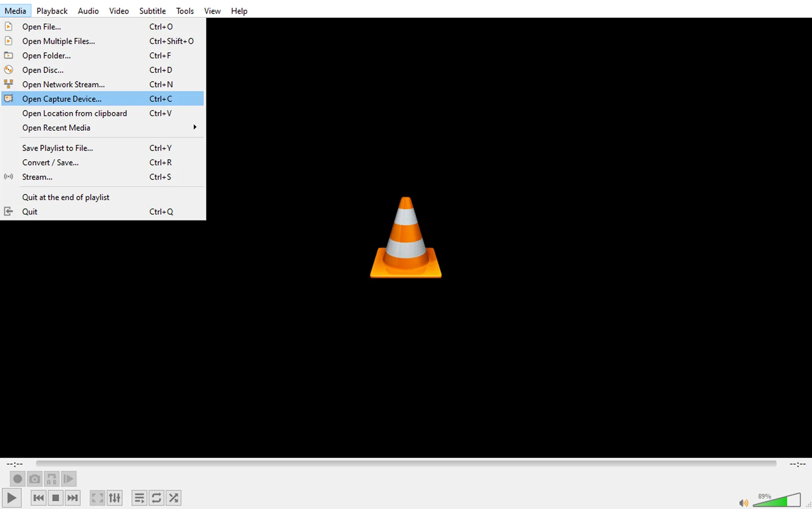Viewport: 812px width, 509px height.
Task: Click Open Network Stream option
Action: pos(63,84)
